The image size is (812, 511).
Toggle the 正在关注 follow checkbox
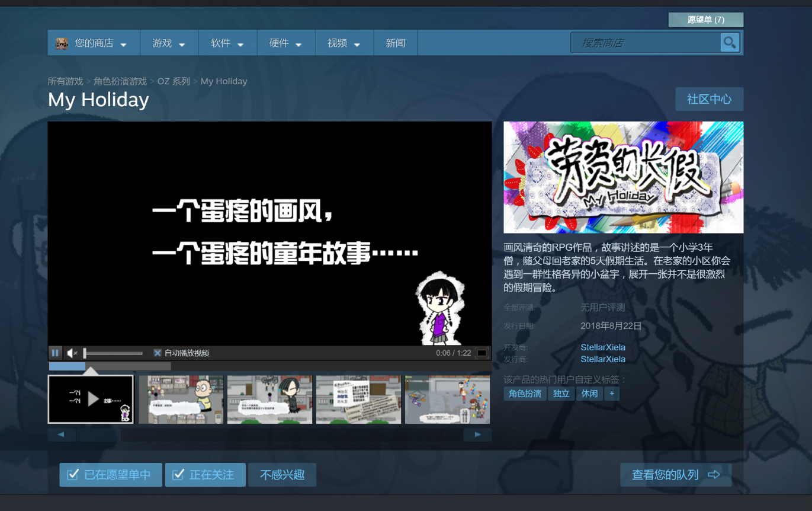[x=178, y=475]
